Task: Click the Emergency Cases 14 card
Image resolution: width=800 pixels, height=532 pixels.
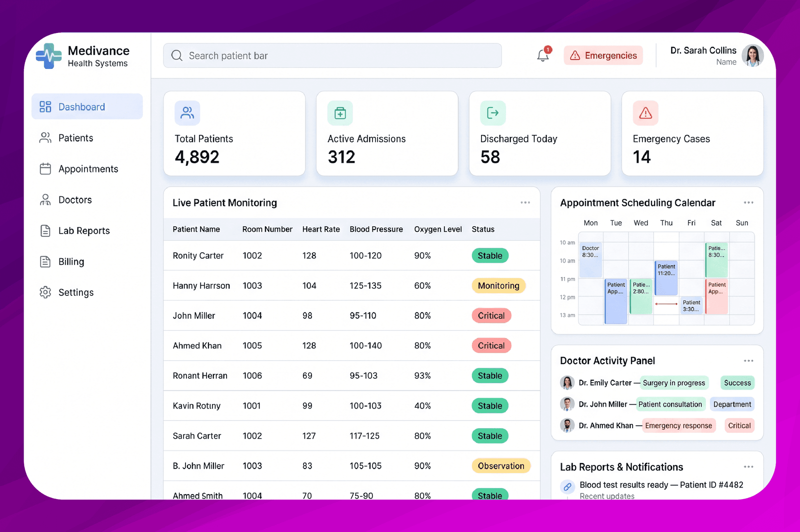Action: coord(692,133)
